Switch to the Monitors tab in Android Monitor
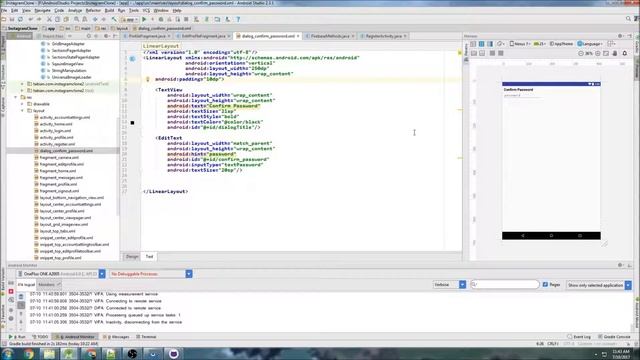640x360 pixels. (x=49, y=284)
